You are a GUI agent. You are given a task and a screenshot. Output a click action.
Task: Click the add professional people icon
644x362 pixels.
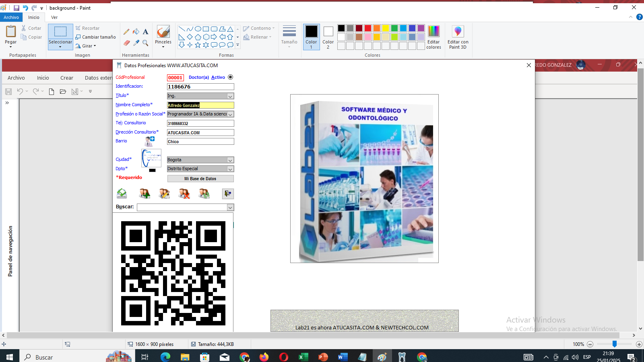144,193
